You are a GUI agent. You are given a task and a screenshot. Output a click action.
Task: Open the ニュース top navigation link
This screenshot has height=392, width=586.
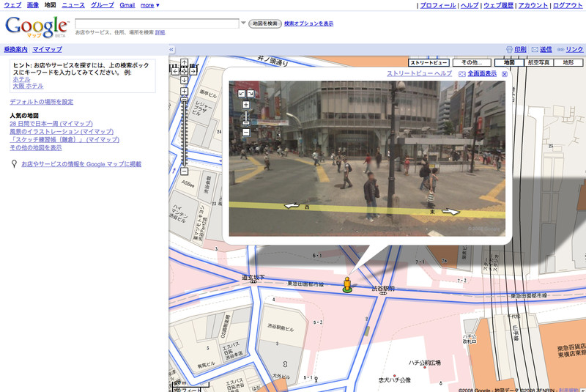point(73,5)
